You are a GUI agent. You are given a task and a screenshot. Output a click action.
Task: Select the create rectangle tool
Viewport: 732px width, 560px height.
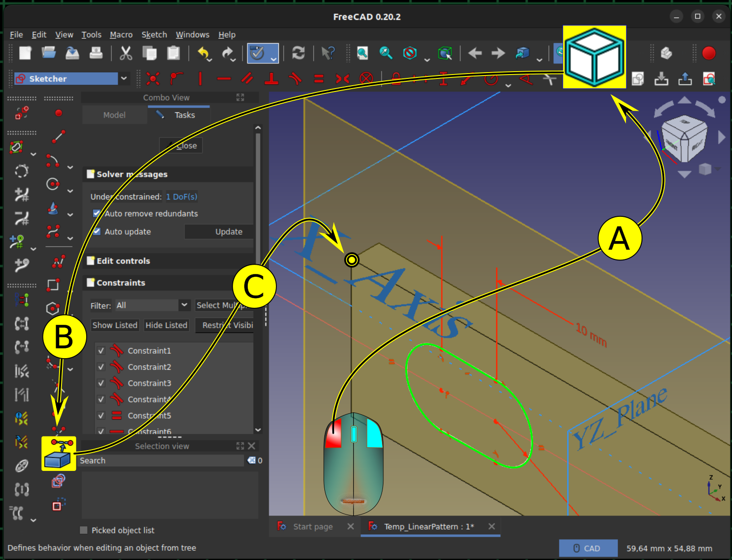[x=53, y=285]
